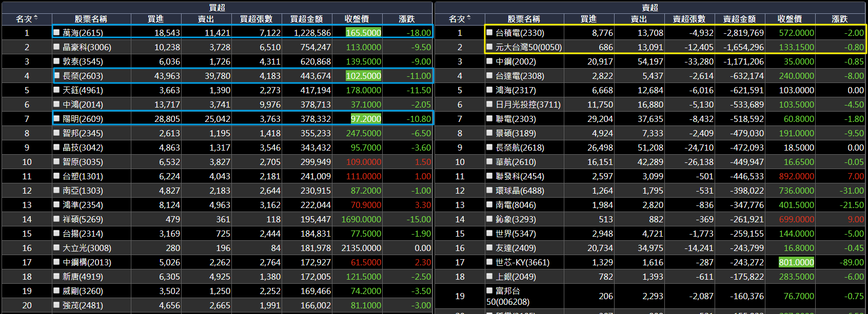Check the box for 富邦台50(006208)
This screenshot has width=868, height=314.
pyautogui.click(x=490, y=290)
